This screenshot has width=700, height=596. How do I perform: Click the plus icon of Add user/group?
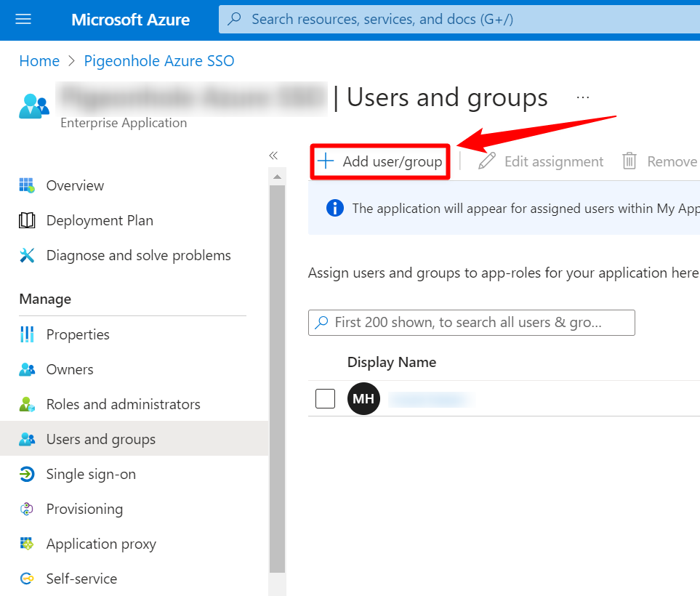(326, 161)
